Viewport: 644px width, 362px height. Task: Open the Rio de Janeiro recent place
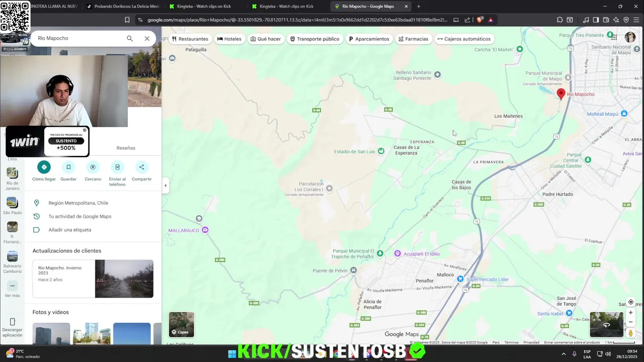[x=12, y=178]
